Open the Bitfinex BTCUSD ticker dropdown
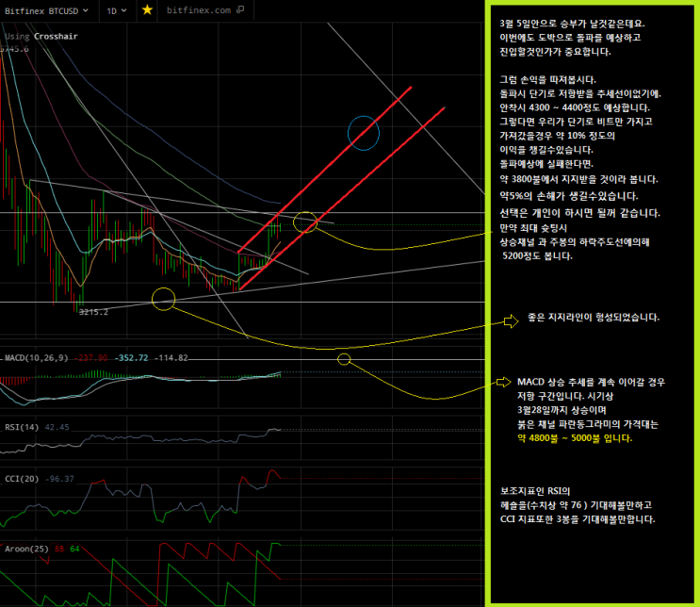This screenshot has height=607, width=700. coord(46,10)
